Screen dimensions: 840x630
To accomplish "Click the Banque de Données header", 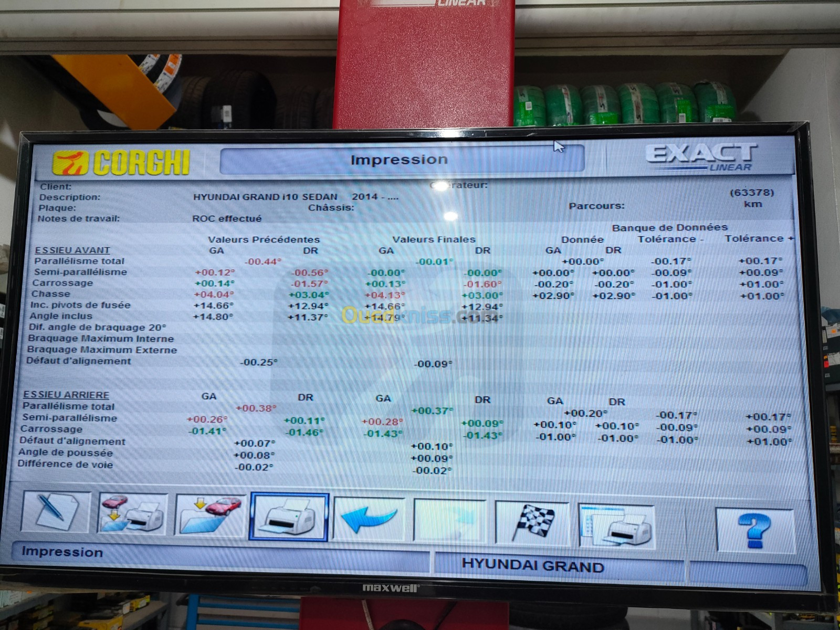I will (670, 227).
